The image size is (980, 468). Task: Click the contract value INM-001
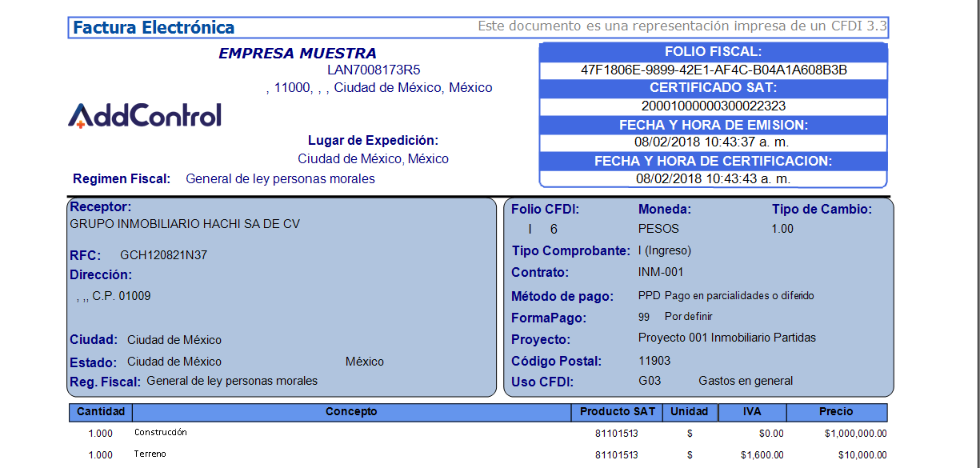click(x=661, y=272)
